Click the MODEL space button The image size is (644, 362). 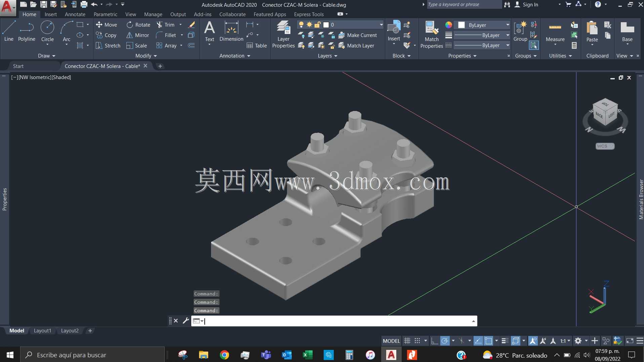click(x=391, y=341)
